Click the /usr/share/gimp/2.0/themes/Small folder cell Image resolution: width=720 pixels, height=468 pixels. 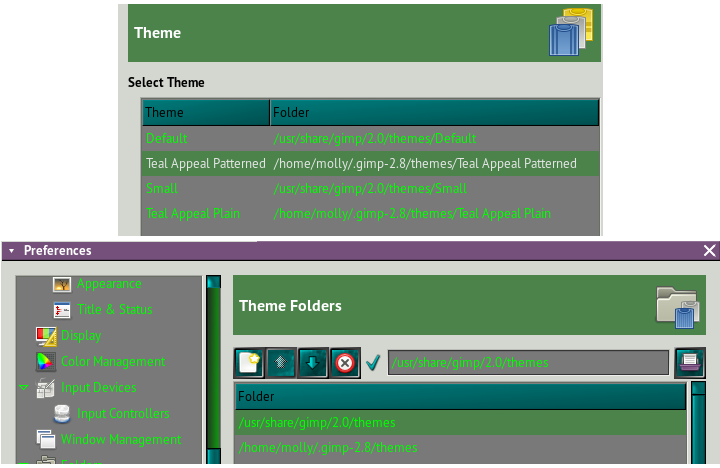(370, 188)
